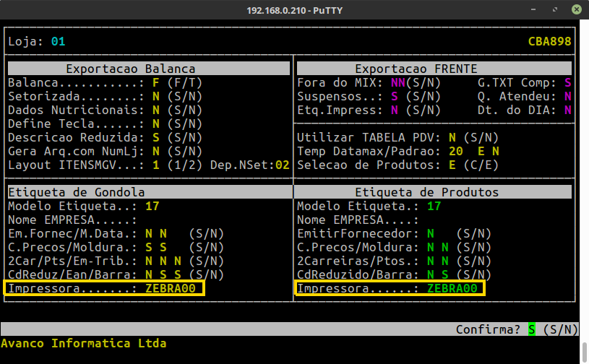This screenshot has width=589, height=364.
Task: Click the Balanca F/T value
Action: pyautogui.click(x=155, y=83)
